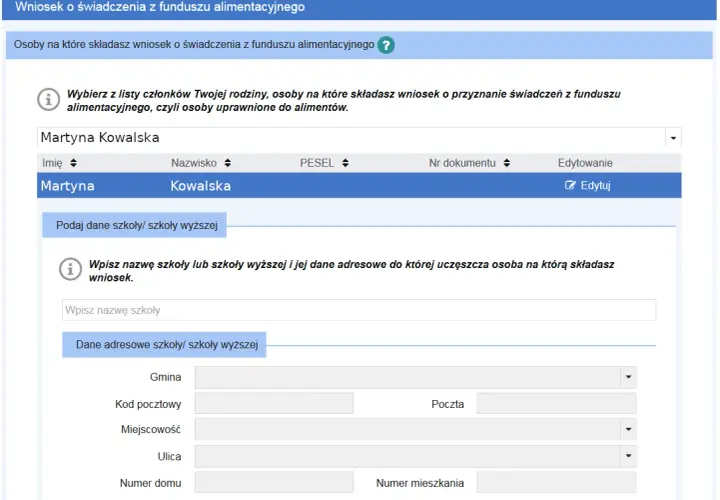The width and height of the screenshot is (720, 500).
Task: Click the green help question mark icon
Action: pos(386,45)
